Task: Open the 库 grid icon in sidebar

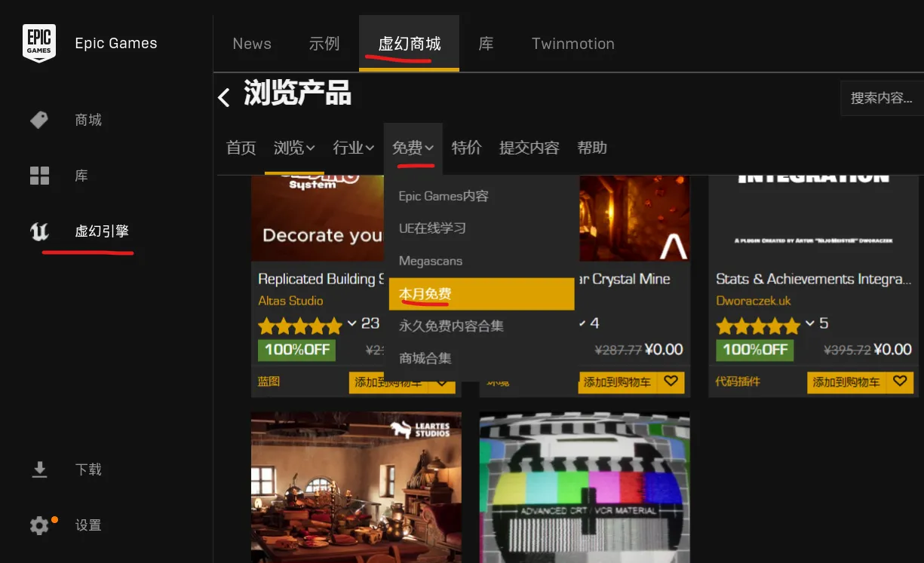Action: 39,176
